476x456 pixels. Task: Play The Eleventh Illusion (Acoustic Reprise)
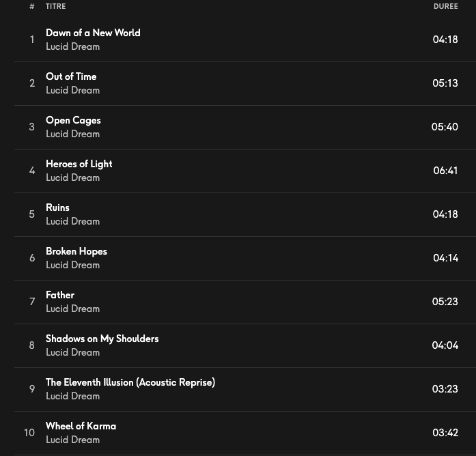(x=130, y=382)
